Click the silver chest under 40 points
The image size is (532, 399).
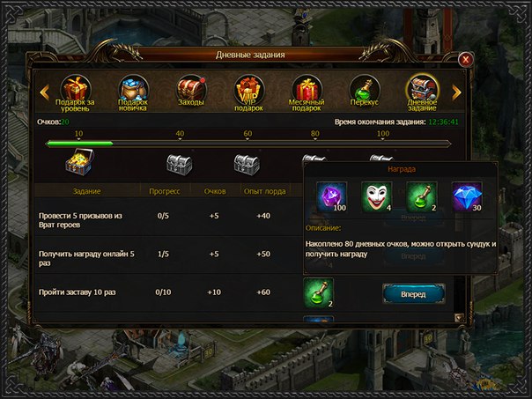pos(180,164)
